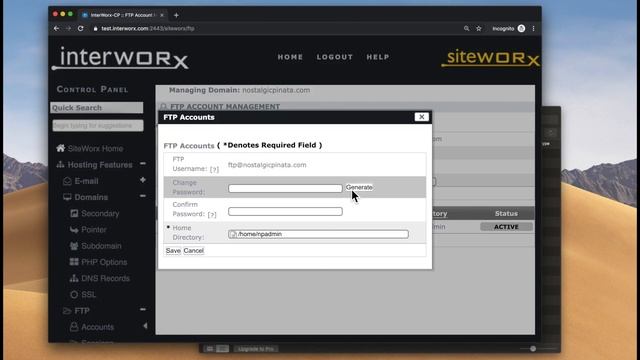This screenshot has height=360, width=640.
Task: Open the Secondary domains item
Action: coord(100,213)
